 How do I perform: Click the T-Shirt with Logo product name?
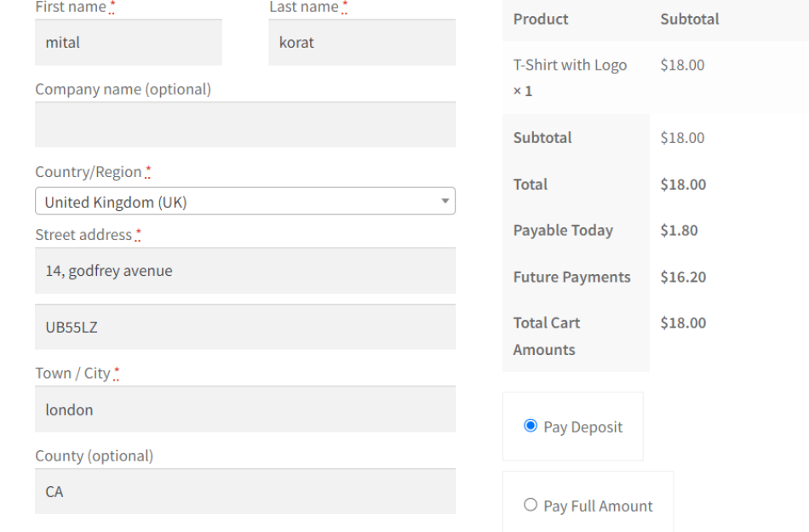[x=568, y=65]
